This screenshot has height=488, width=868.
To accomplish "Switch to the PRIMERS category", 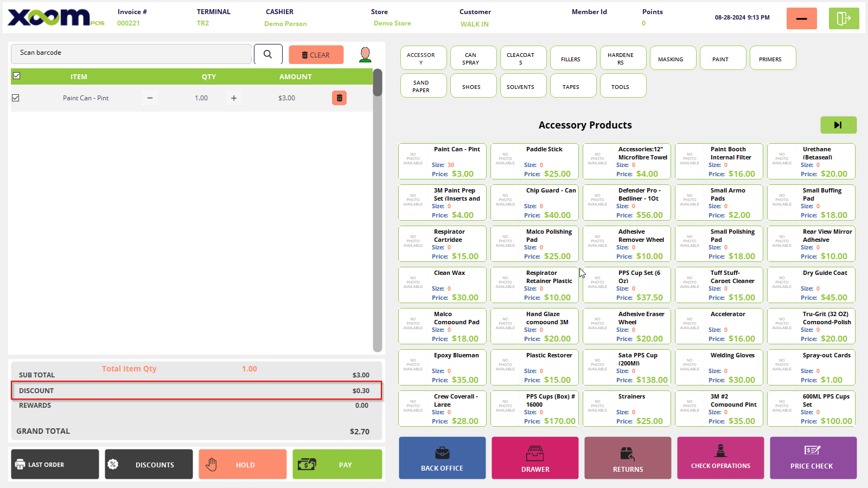I will point(772,58).
